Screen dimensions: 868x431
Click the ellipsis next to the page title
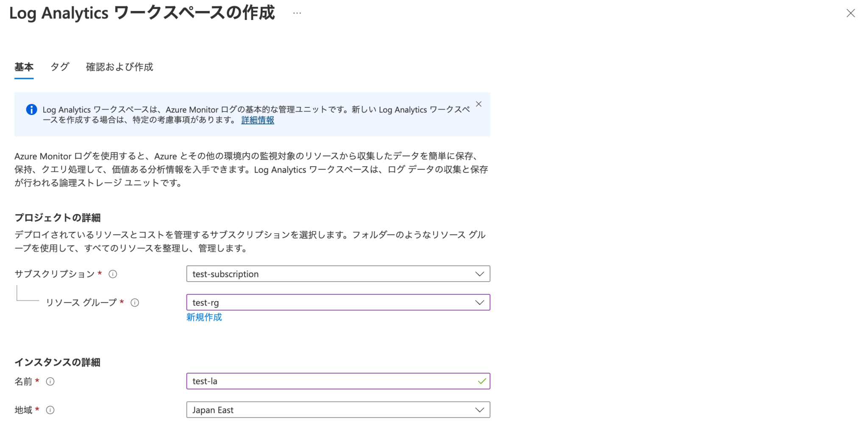[297, 13]
